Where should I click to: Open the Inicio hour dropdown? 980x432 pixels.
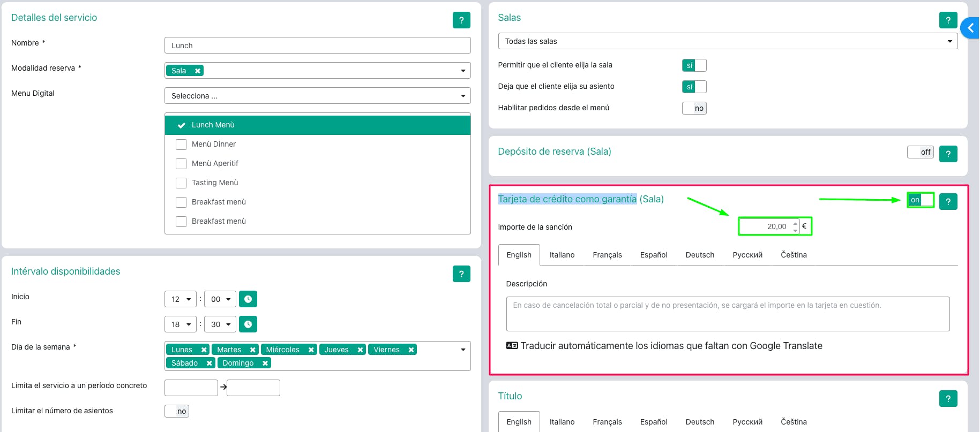tap(181, 299)
